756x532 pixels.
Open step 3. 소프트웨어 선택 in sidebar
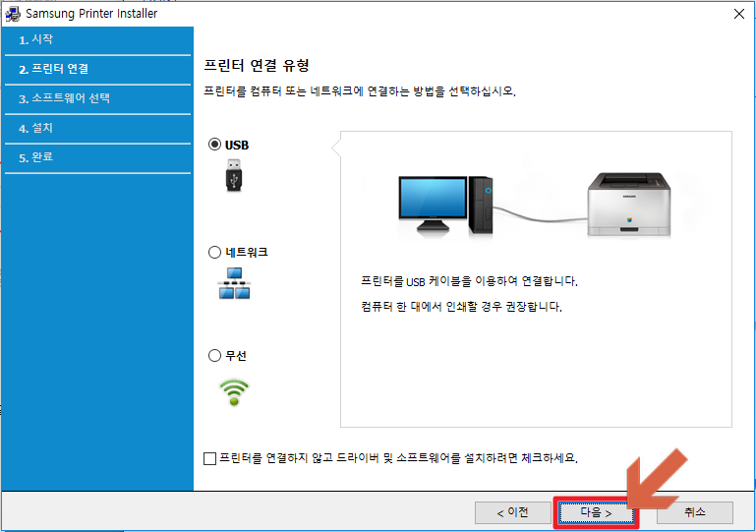(x=98, y=99)
